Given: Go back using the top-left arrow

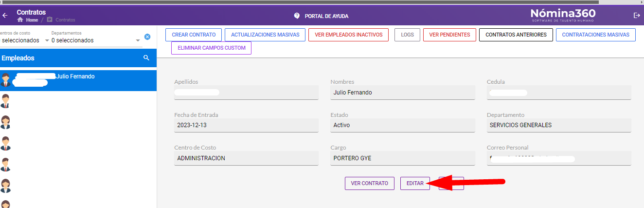Looking at the screenshot, I should pyautogui.click(x=5, y=16).
